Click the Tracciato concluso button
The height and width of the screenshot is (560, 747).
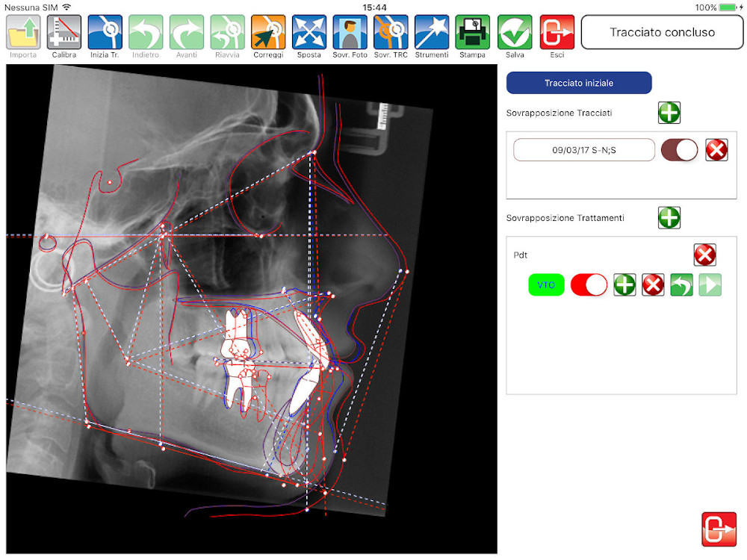coord(662,32)
